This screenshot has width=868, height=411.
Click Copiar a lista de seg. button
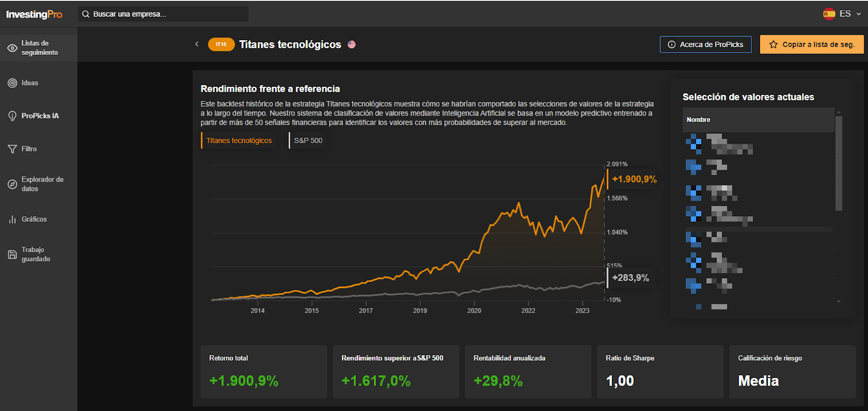[x=812, y=44]
